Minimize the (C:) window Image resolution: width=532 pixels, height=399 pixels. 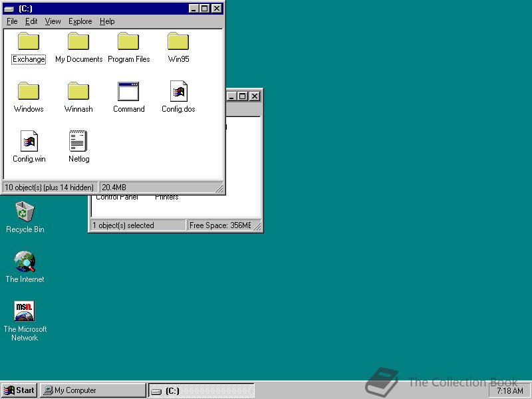coord(194,9)
